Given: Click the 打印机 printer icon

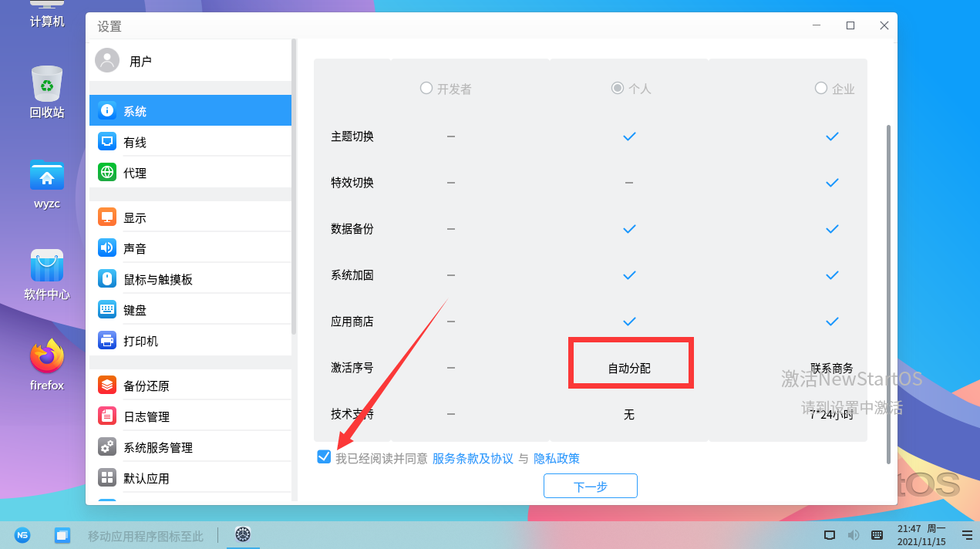Looking at the screenshot, I should (x=107, y=341).
